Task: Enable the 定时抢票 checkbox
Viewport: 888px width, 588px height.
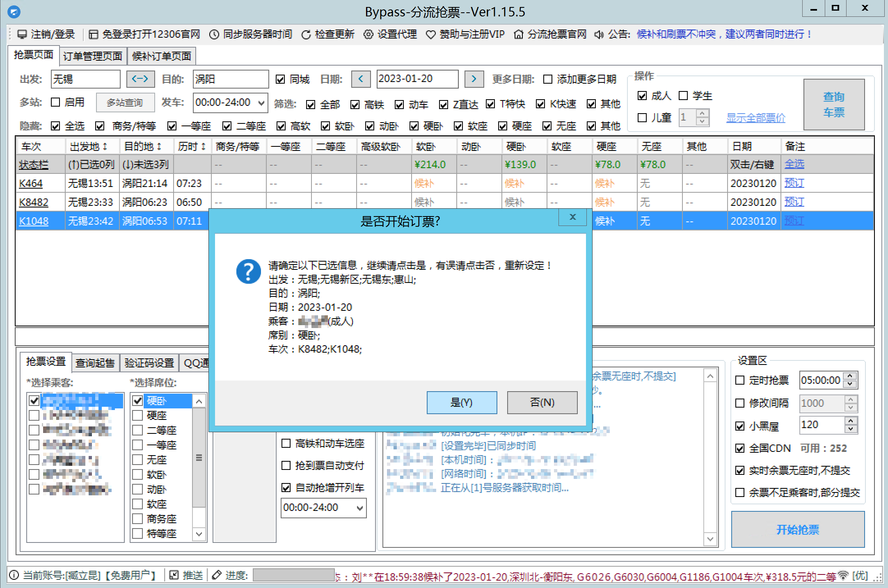Action: point(740,380)
